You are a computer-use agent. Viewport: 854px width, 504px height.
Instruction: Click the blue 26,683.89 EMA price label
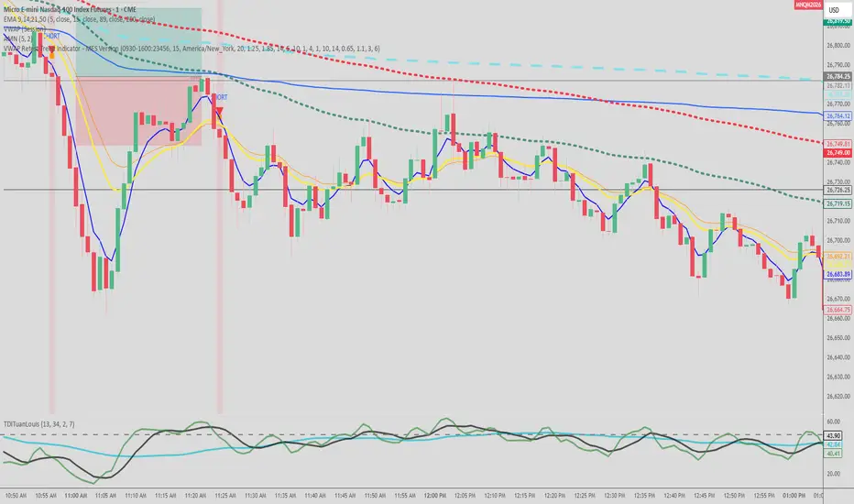coord(838,275)
